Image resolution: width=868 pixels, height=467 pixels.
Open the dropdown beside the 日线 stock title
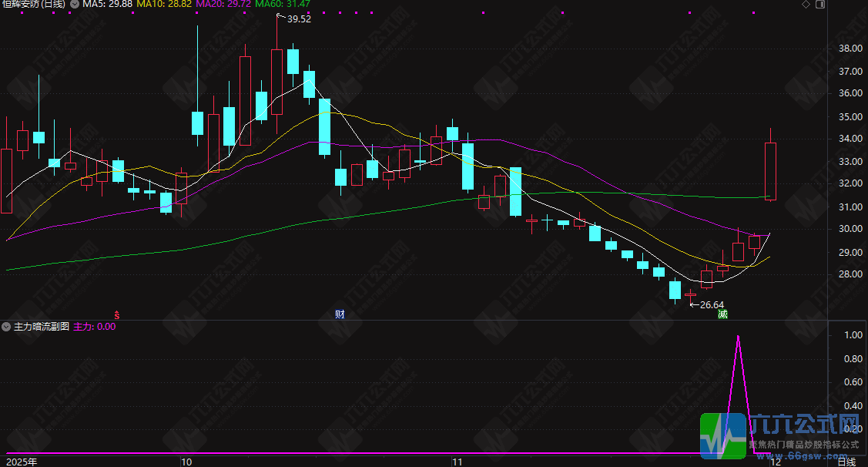point(74,4)
